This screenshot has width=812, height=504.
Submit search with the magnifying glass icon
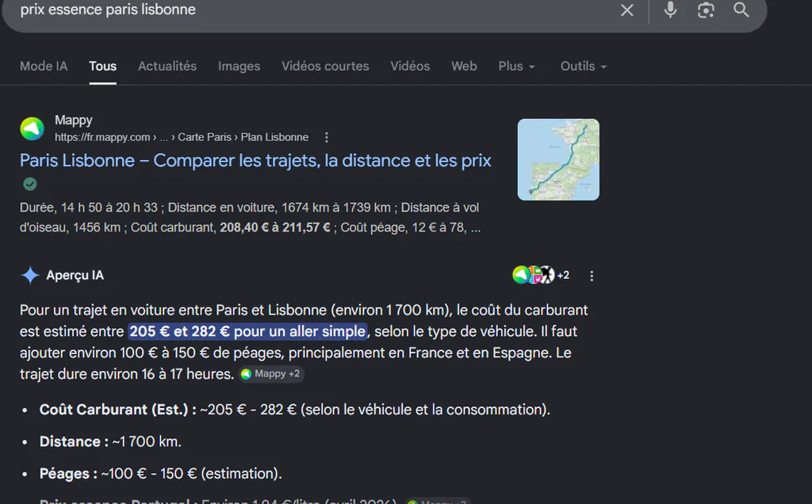741,10
